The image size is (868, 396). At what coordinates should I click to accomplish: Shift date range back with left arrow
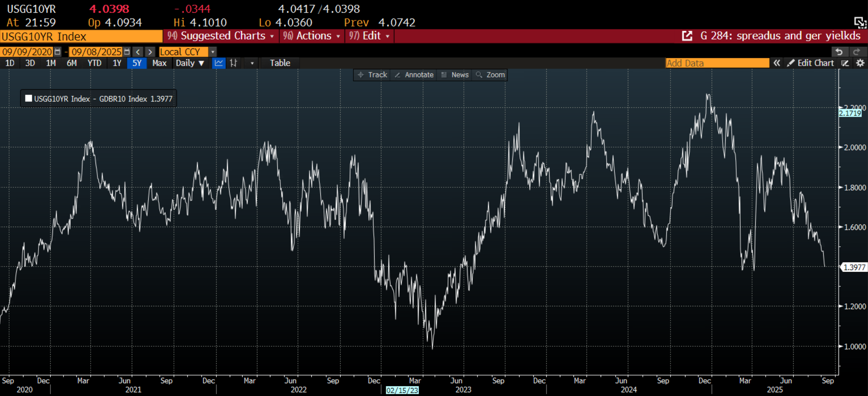[138, 52]
